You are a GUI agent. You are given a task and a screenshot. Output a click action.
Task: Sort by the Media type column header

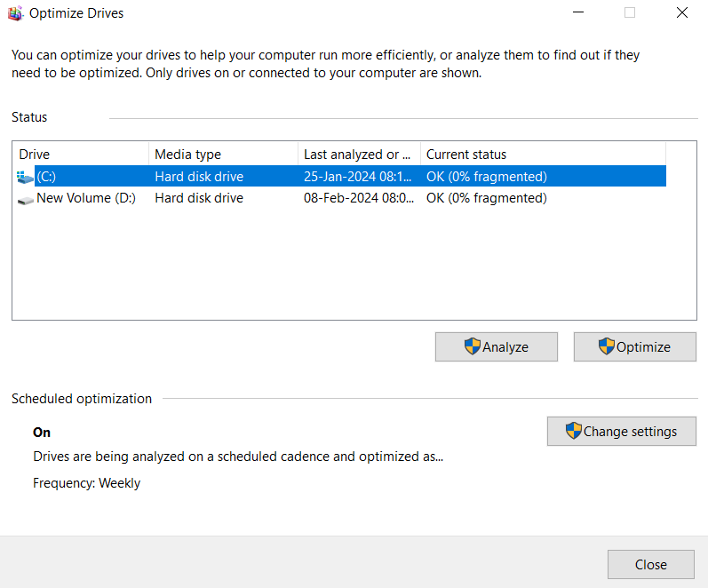(x=224, y=155)
